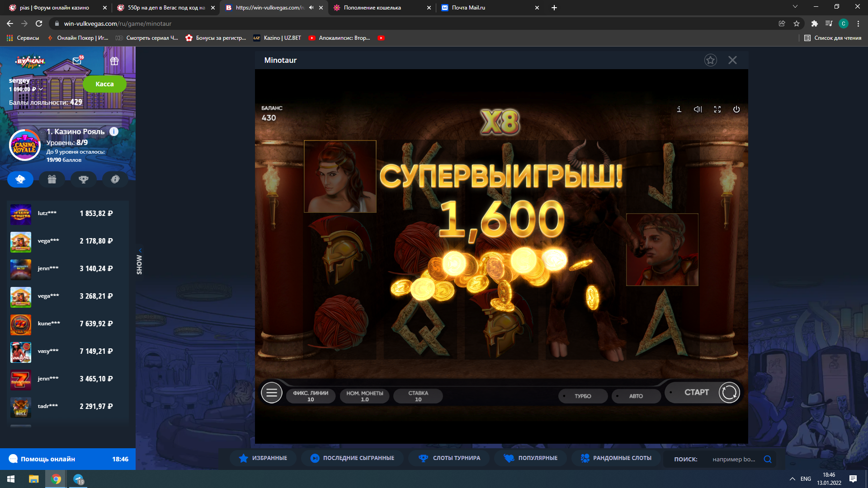Click the address bar URL
The height and width of the screenshot is (488, 868).
(118, 23)
